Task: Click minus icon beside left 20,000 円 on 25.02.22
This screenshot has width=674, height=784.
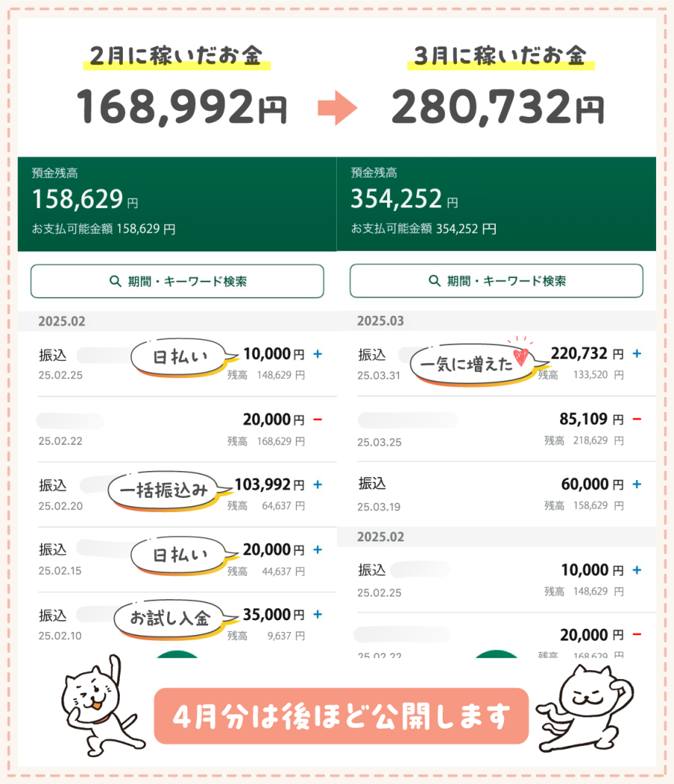Action: (318, 419)
